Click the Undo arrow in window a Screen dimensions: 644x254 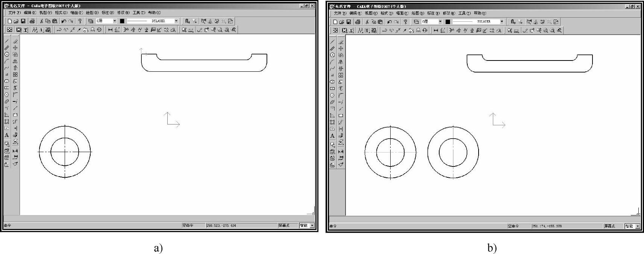(x=64, y=21)
